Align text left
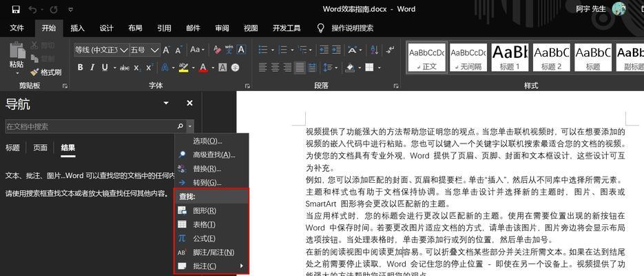Viewport: 644px width, 276px height. point(263,67)
